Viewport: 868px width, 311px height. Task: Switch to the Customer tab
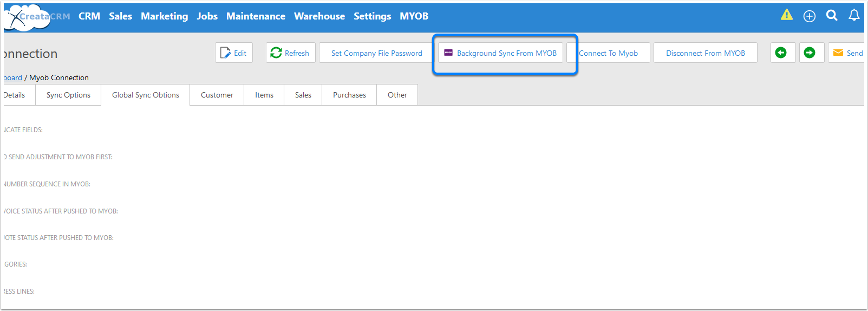pos(217,95)
